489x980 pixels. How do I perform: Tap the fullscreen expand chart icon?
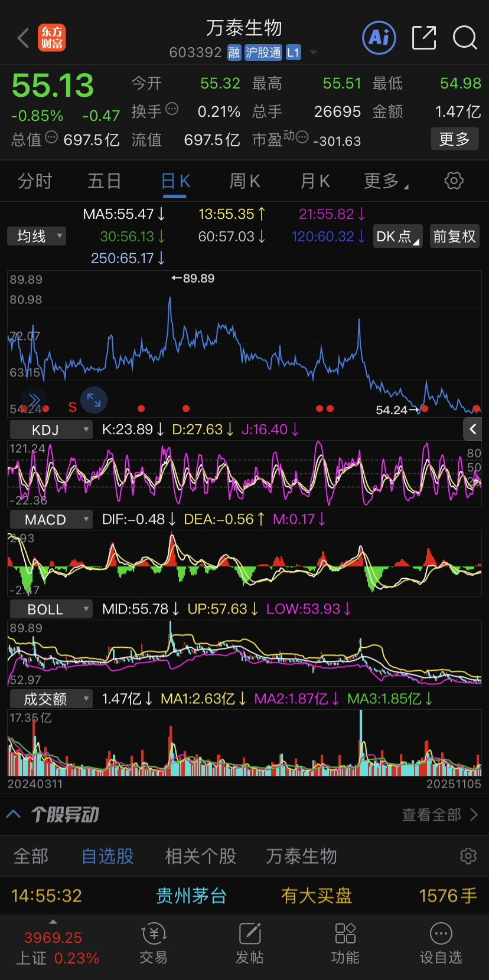pos(94,399)
